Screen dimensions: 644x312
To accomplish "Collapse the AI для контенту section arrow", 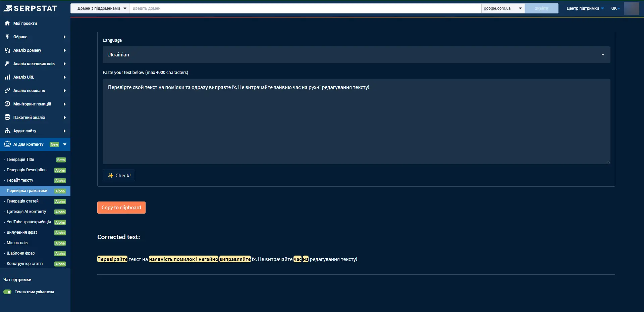I will [65, 144].
